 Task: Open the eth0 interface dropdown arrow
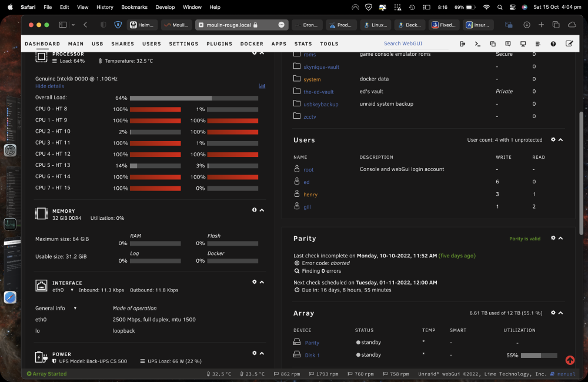72,290
